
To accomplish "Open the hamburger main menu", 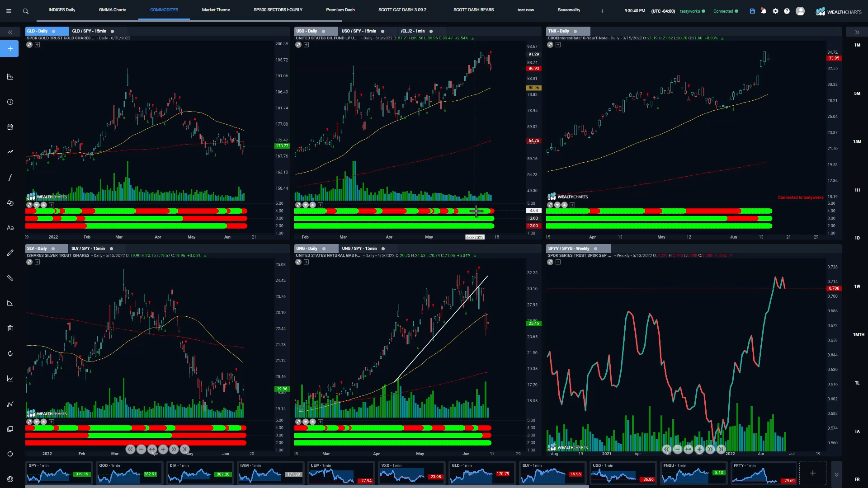I will [9, 11].
